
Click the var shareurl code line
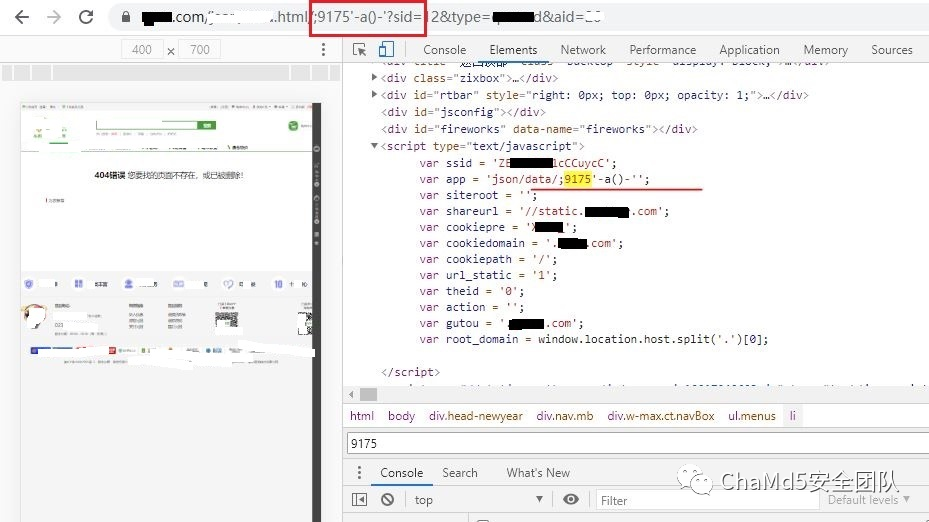(x=544, y=211)
